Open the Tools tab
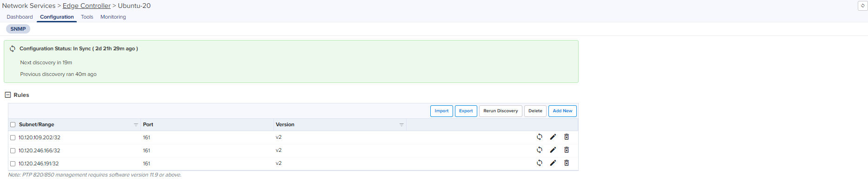The width and height of the screenshot is (868, 184). [x=87, y=17]
